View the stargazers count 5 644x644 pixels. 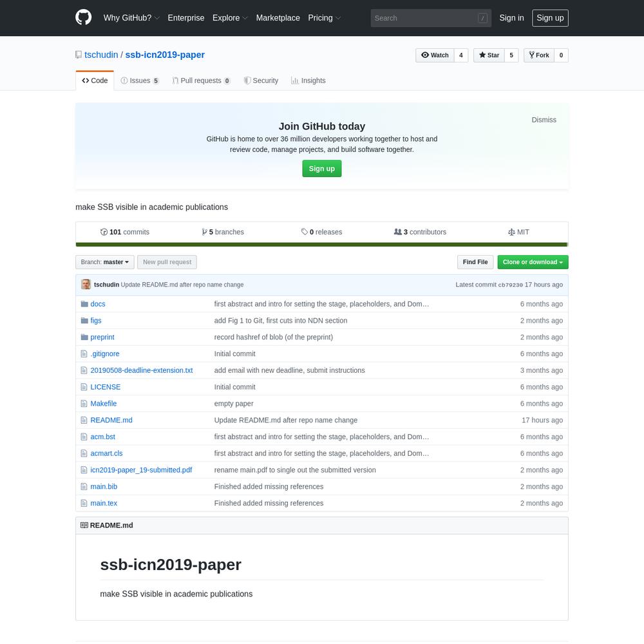[511, 55]
